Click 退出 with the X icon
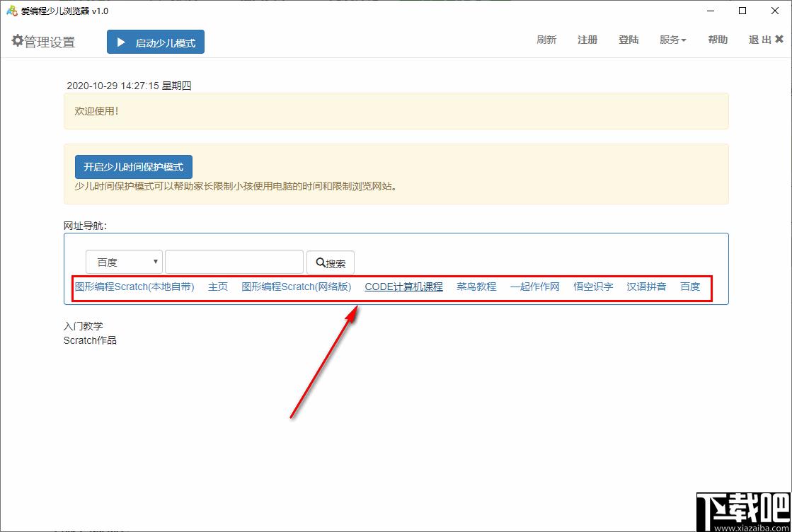This screenshot has height=532, width=792. coord(767,40)
